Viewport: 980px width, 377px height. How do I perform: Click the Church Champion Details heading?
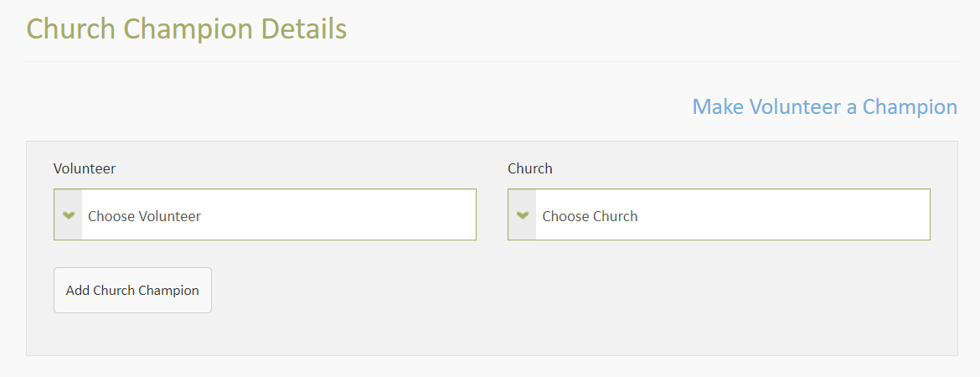(186, 28)
